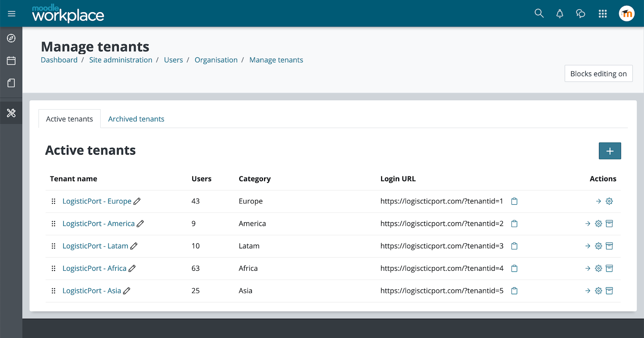Open LogisticPort - Europe tenant link
This screenshot has width=644, height=338.
click(97, 201)
